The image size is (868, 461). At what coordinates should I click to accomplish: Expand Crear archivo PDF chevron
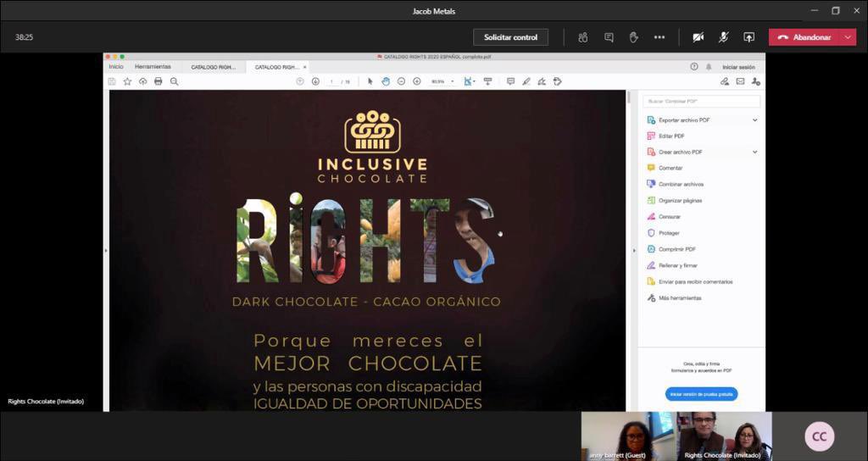click(754, 153)
